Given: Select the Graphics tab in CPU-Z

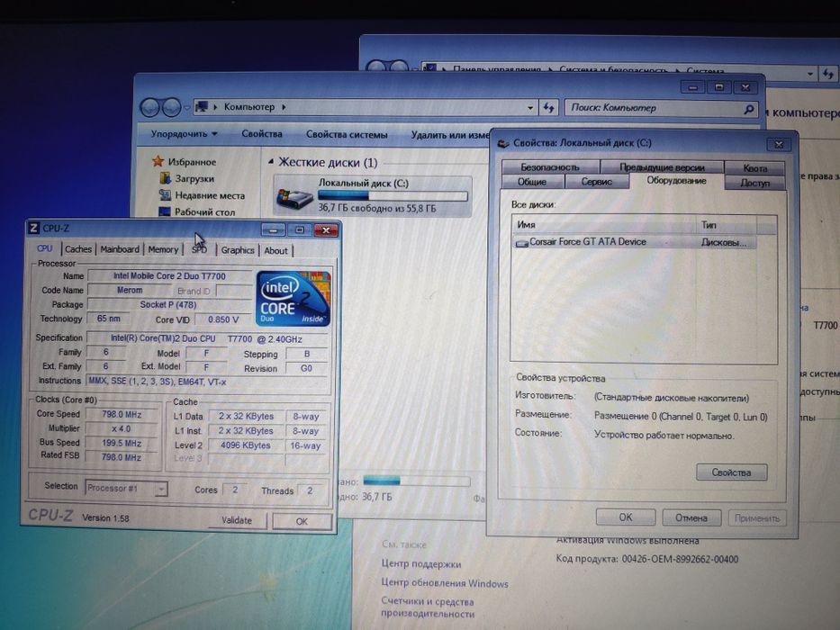Looking at the screenshot, I should pyautogui.click(x=238, y=250).
